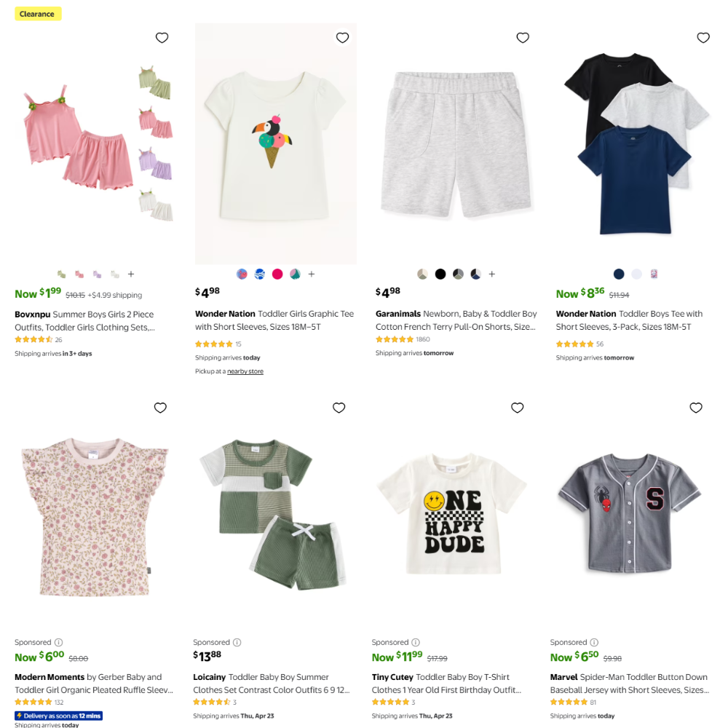Open the nearby store pickup link

(245, 371)
